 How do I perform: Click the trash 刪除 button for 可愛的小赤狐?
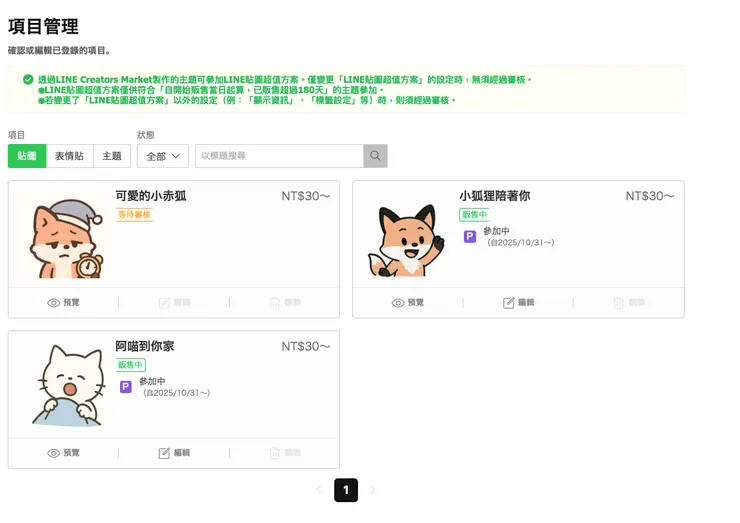pos(285,303)
